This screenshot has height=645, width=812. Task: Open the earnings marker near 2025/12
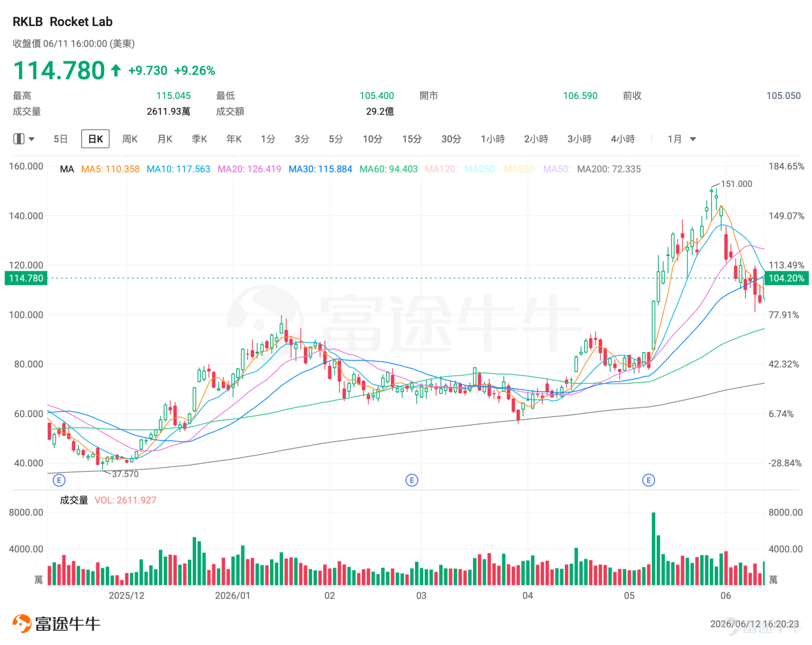coord(59,480)
